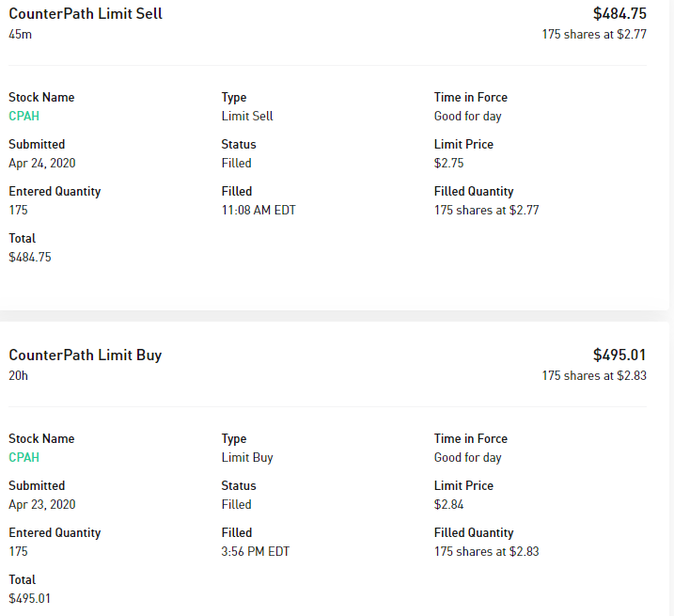Click the CPAH link in the Limit Sell order

tap(24, 117)
